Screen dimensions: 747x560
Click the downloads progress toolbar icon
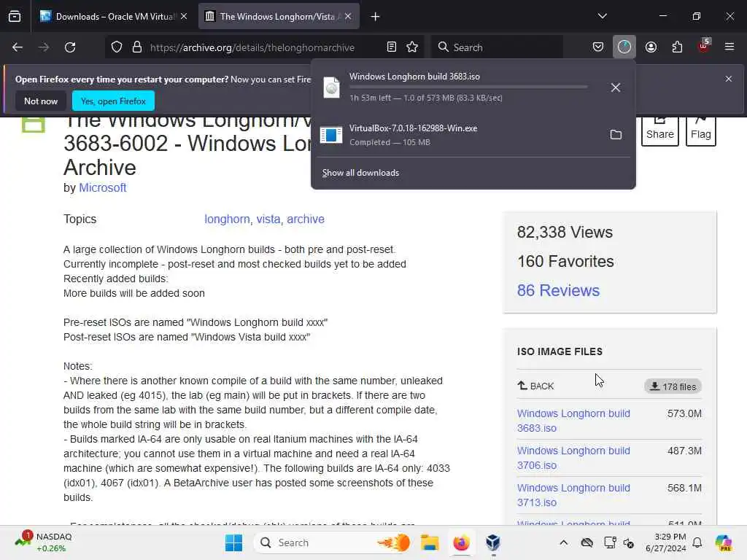[x=624, y=47]
